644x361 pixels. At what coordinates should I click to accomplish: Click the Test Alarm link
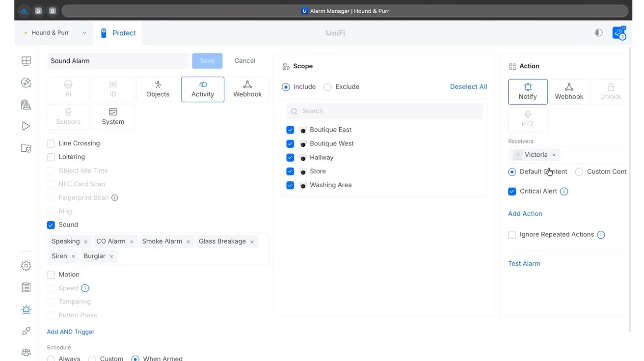pos(524,264)
